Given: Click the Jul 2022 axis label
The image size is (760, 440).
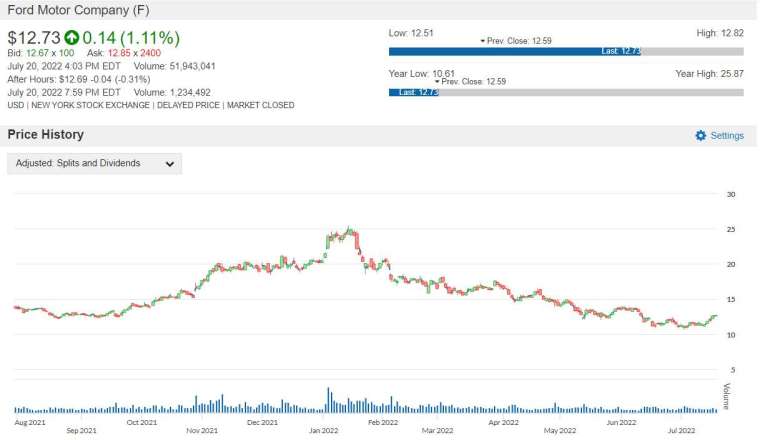Looking at the screenshot, I should 681,430.
